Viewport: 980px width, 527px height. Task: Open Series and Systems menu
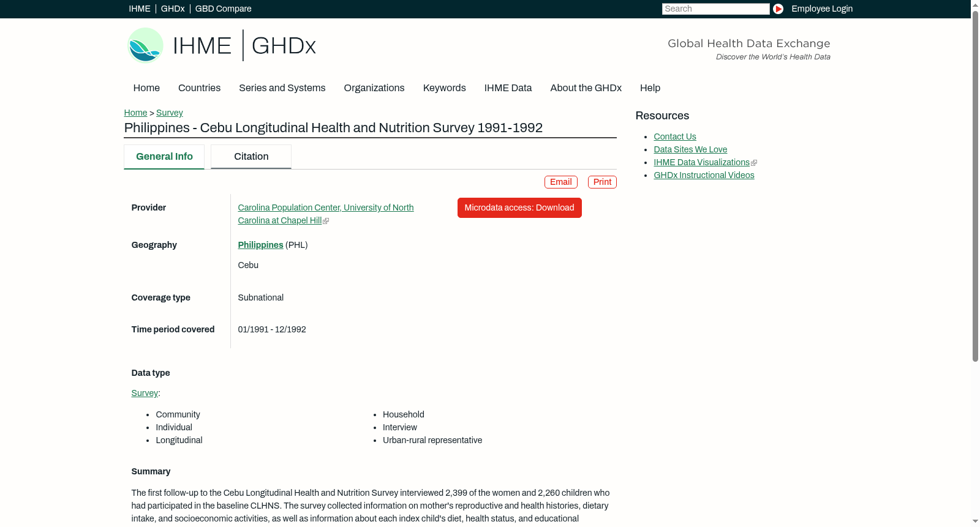pyautogui.click(x=282, y=88)
